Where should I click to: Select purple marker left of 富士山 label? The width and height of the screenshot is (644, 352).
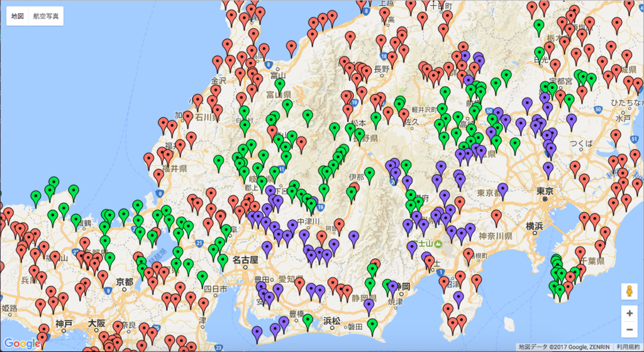[x=412, y=249]
